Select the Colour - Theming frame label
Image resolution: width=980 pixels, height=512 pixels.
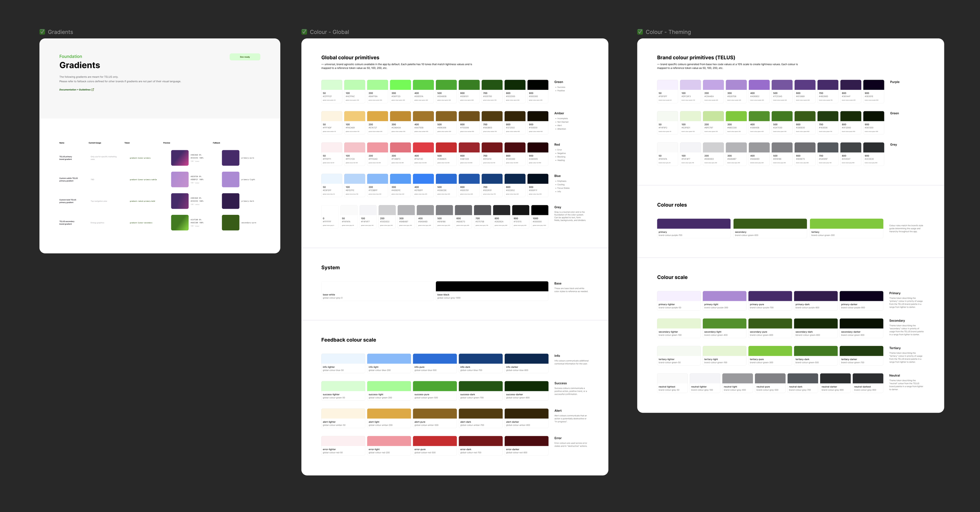pos(668,32)
